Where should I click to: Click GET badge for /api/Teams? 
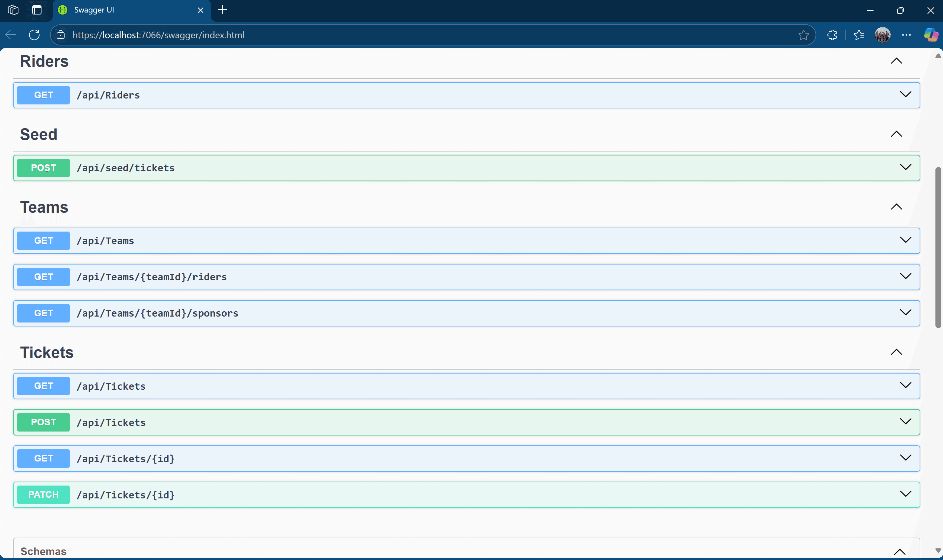(43, 241)
